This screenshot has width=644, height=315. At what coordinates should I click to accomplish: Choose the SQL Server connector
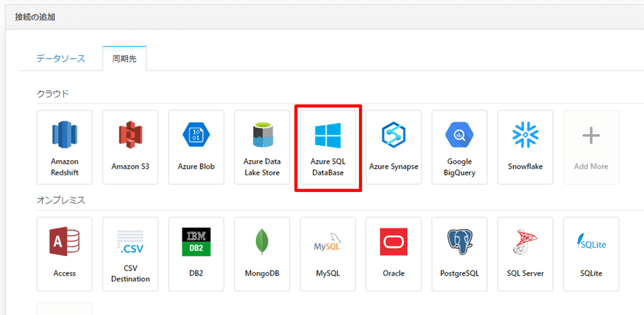(x=525, y=253)
